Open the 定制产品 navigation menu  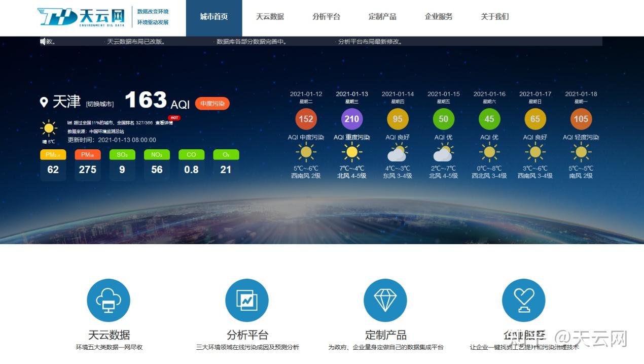tap(382, 17)
